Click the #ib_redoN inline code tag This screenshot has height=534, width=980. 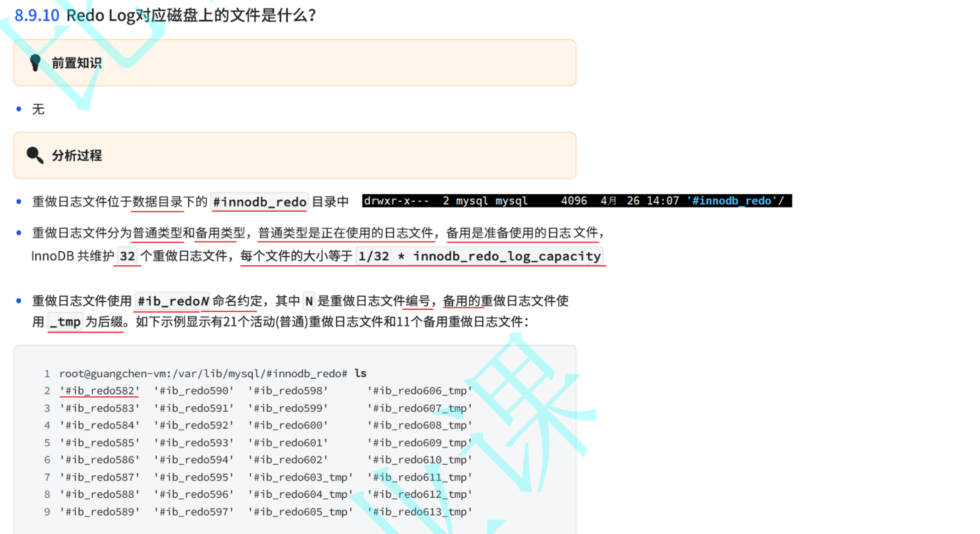coord(172,301)
